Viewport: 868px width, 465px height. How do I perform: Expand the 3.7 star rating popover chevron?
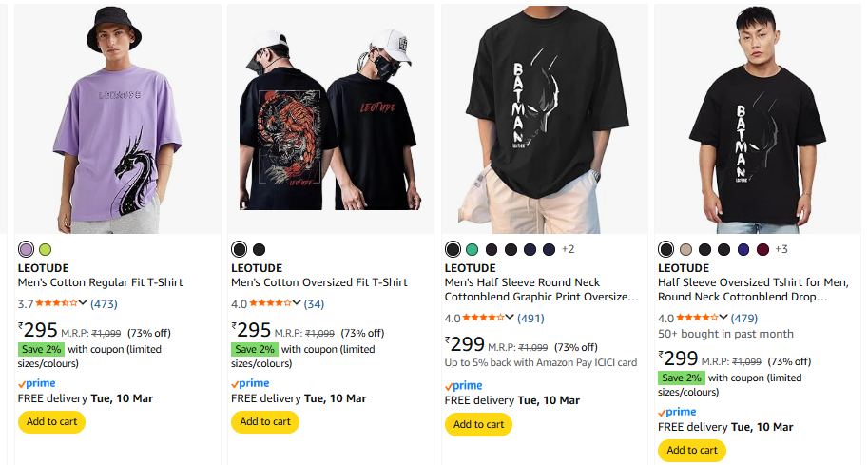click(x=84, y=303)
